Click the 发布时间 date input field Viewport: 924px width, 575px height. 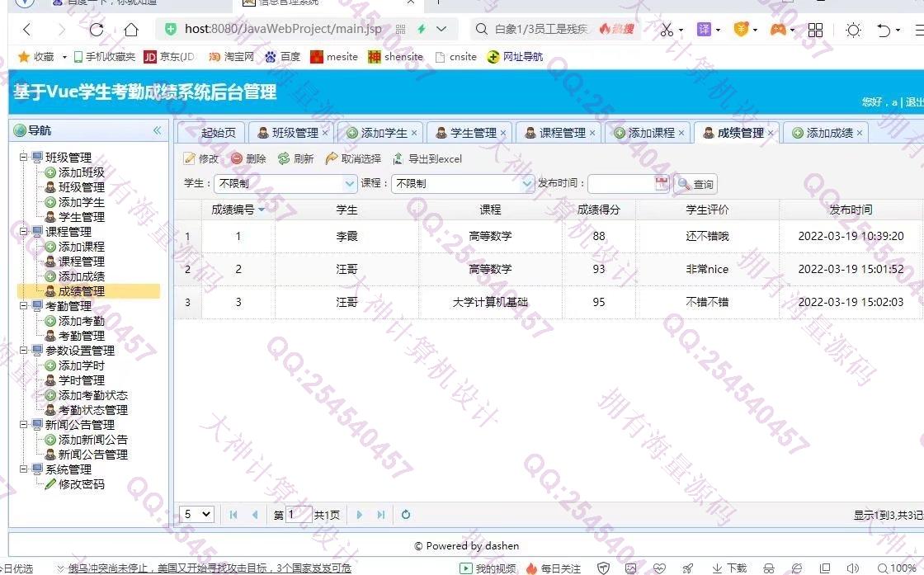[621, 184]
